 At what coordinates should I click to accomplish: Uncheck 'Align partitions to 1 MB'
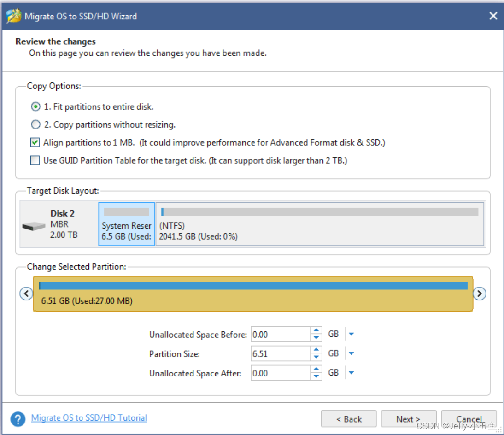pos(35,142)
